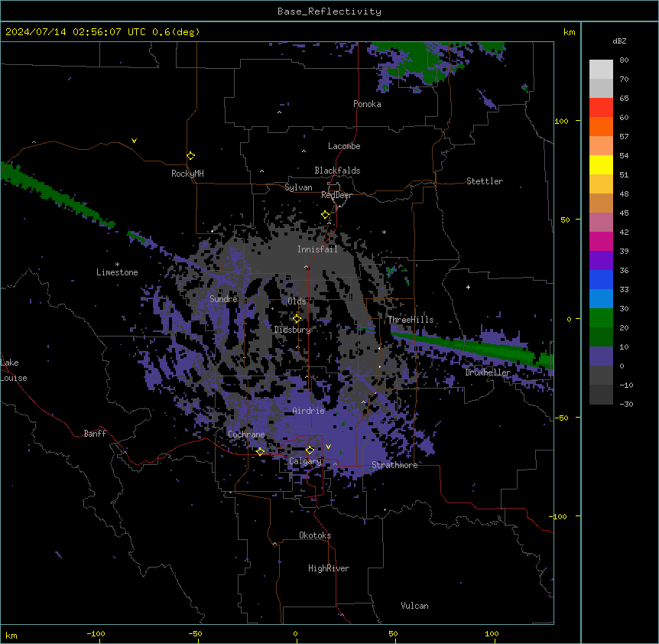This screenshot has height=644, width=659.
Task: Click the yellow V marker northwest of RockyMH
Action: pos(134,141)
